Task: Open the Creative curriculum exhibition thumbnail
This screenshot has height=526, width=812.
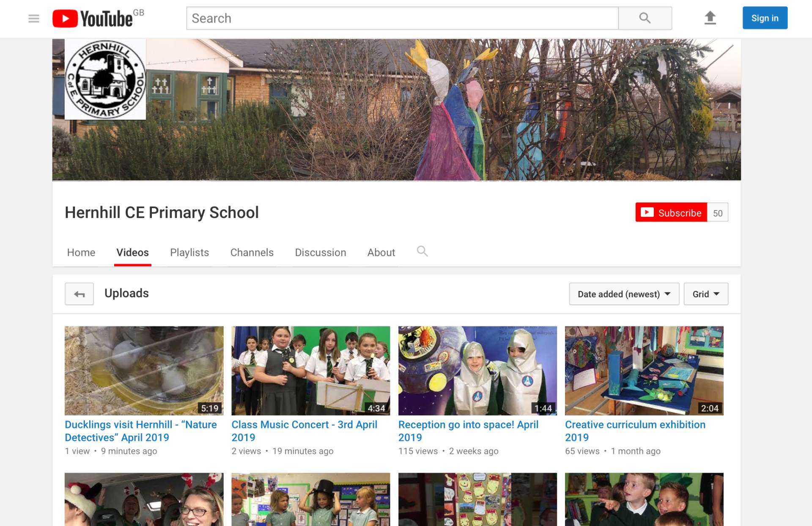Action: [x=644, y=370]
